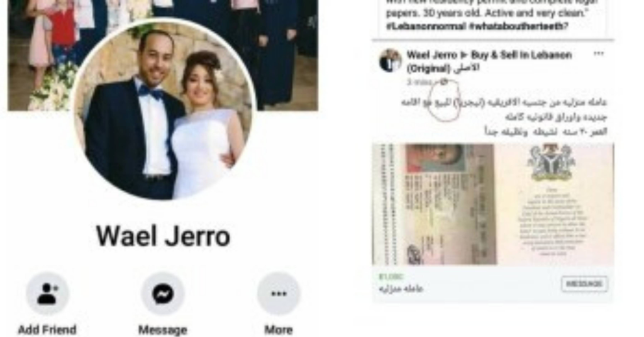Open the circular wedding profile picture
The width and height of the screenshot is (644, 337).
(x=165, y=110)
